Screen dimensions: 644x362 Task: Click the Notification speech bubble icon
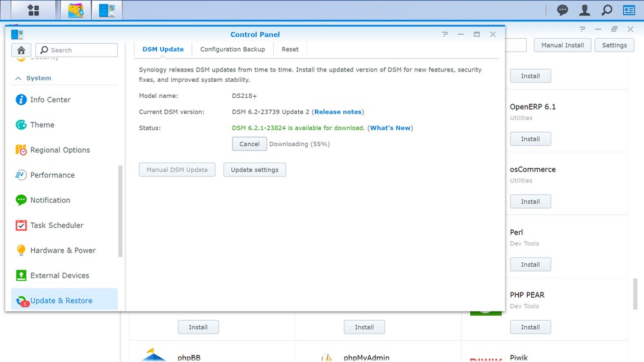21,200
